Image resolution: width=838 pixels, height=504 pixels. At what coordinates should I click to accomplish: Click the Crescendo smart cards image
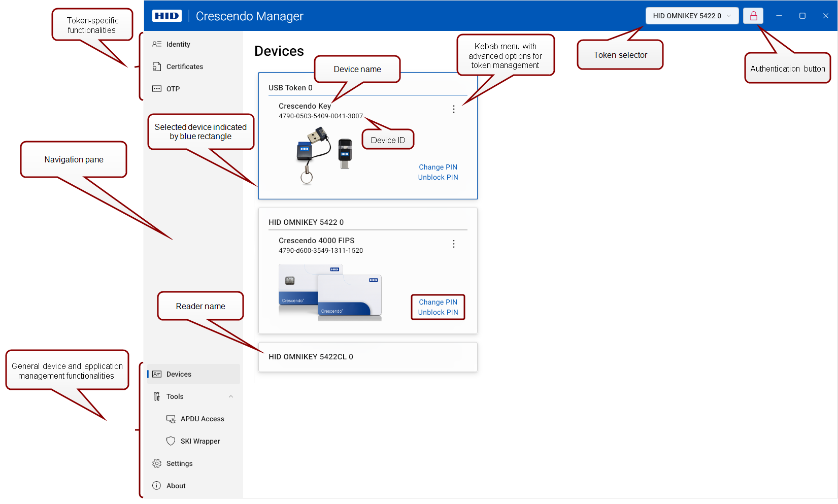coord(330,293)
